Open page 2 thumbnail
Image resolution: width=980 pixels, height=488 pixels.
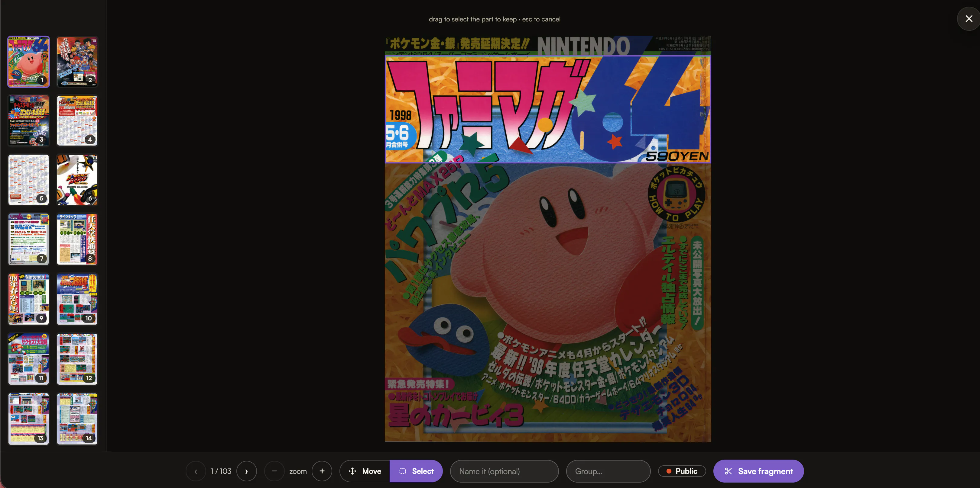point(77,62)
